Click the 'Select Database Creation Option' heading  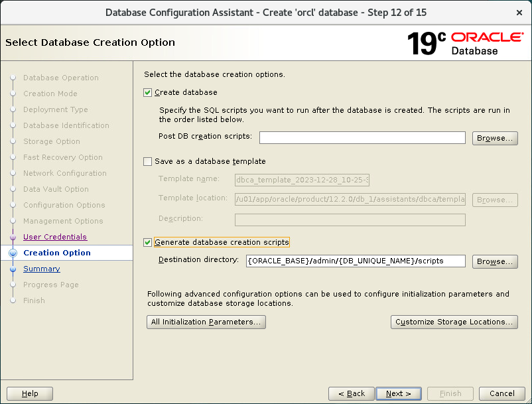(x=90, y=42)
